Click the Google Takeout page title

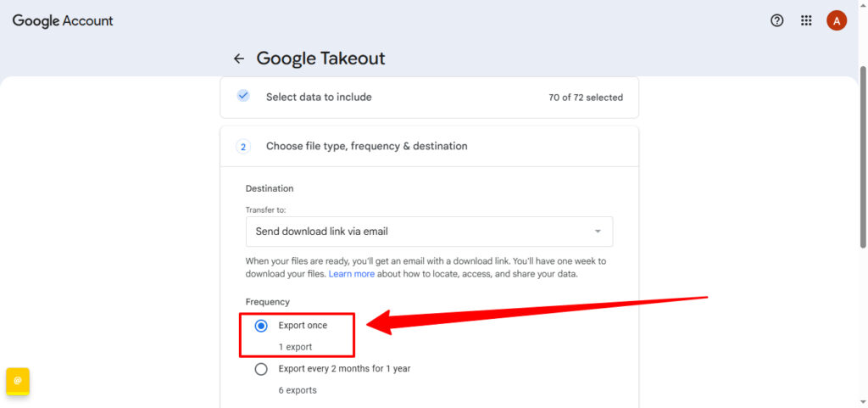[x=320, y=59]
